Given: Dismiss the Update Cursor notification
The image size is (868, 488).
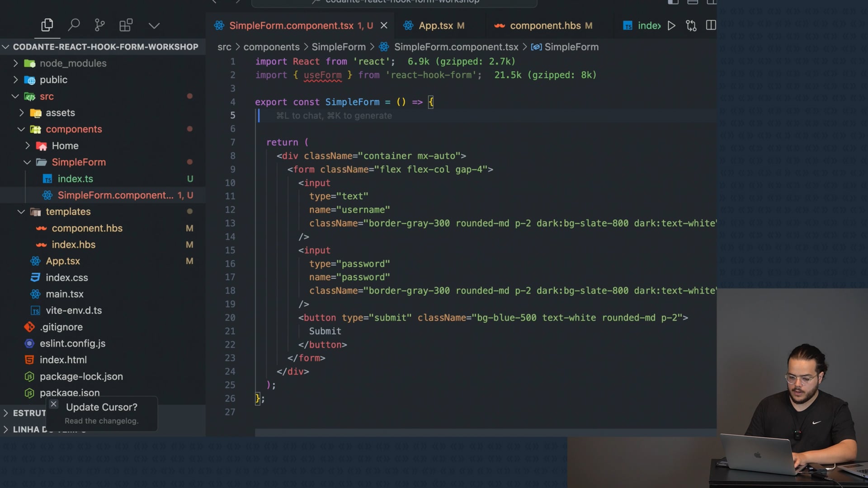Looking at the screenshot, I should pyautogui.click(x=54, y=404).
